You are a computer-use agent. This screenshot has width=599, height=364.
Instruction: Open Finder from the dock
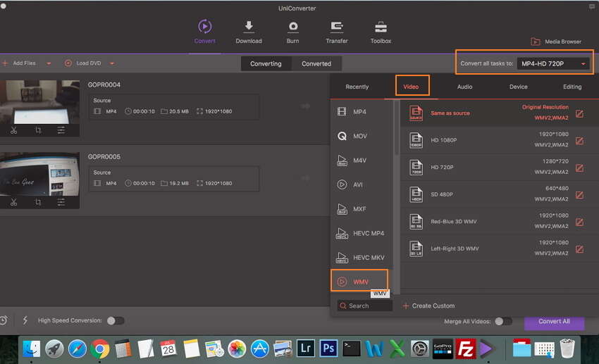coord(31,349)
